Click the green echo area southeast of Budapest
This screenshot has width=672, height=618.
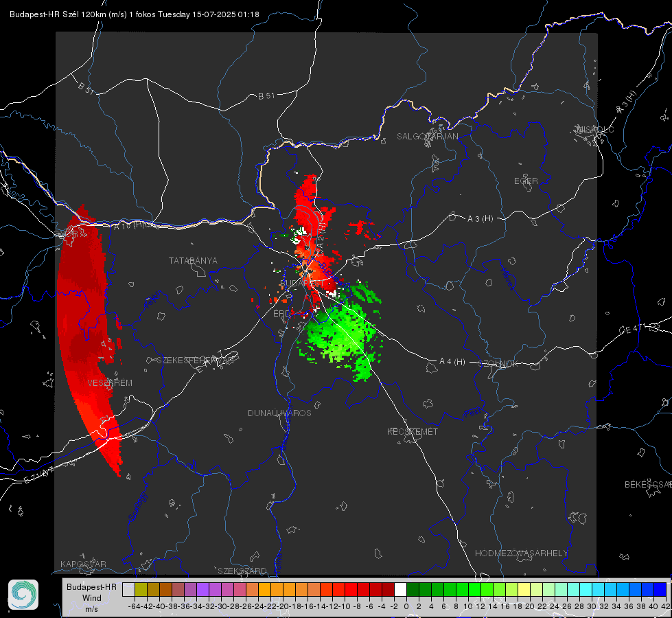[343, 332]
